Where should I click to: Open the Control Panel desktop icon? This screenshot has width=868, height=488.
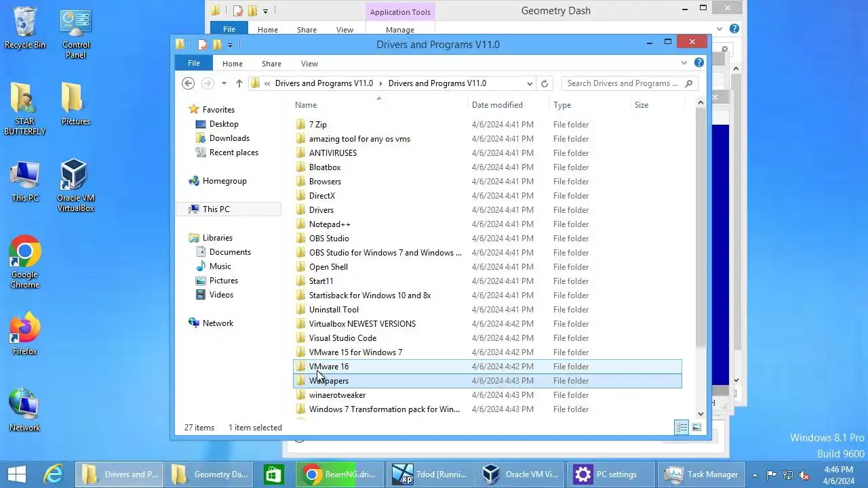coord(76,34)
